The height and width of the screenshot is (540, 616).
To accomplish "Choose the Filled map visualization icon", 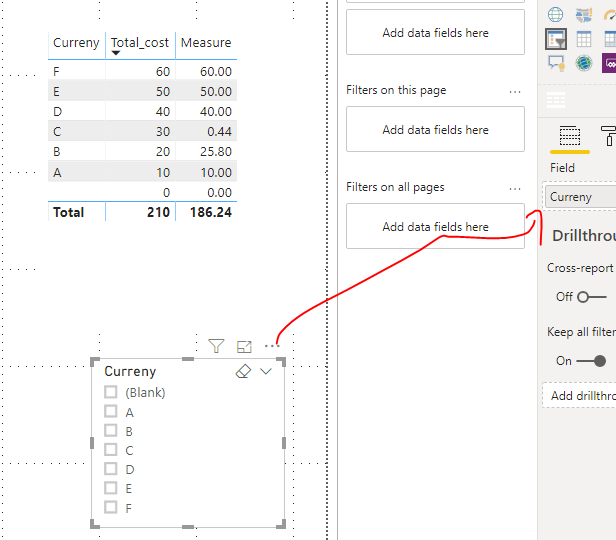I will click(x=584, y=15).
